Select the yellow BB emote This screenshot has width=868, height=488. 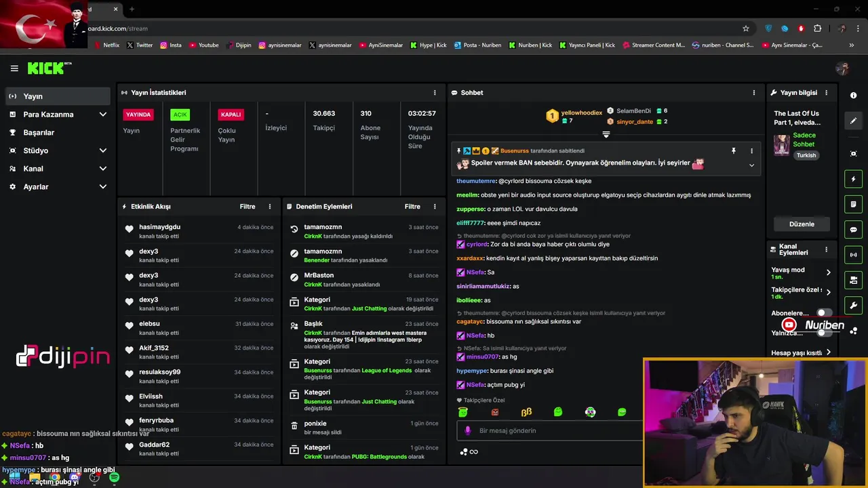[526, 411]
